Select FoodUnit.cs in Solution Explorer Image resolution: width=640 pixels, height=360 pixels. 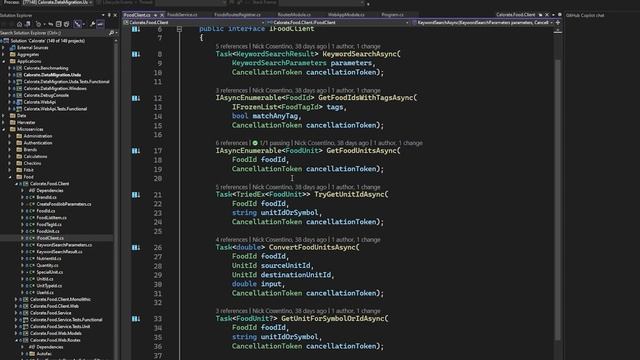click(48, 231)
